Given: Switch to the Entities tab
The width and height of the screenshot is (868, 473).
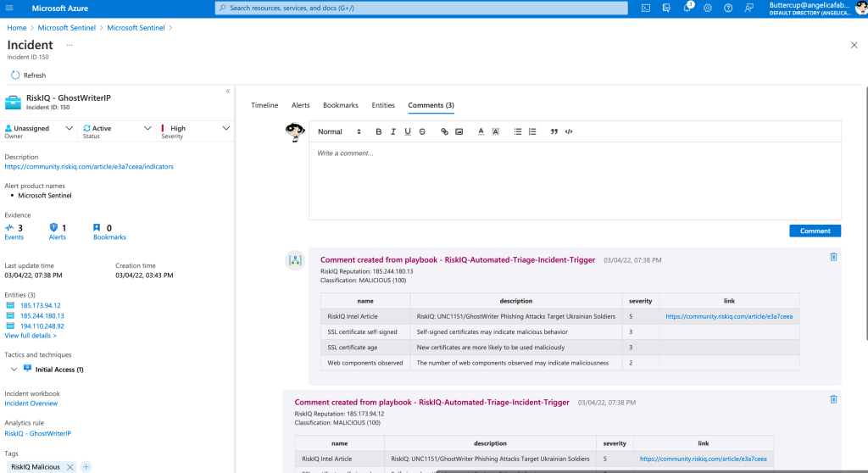Looking at the screenshot, I should click(x=383, y=105).
